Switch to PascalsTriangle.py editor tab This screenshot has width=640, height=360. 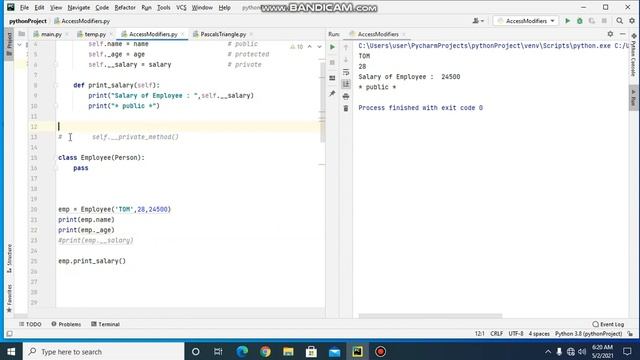coord(223,34)
